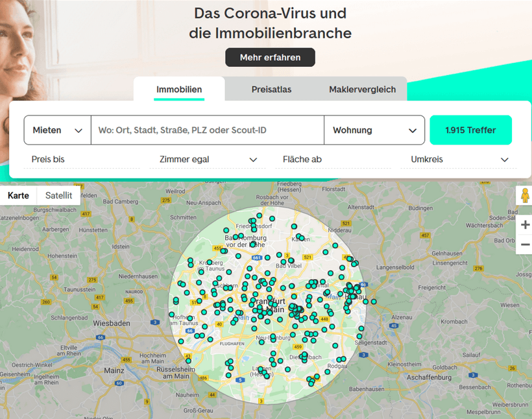Viewport: 532px width, 419px height.
Task: Open the Wohnung property type dropdown
Action: 374,130
